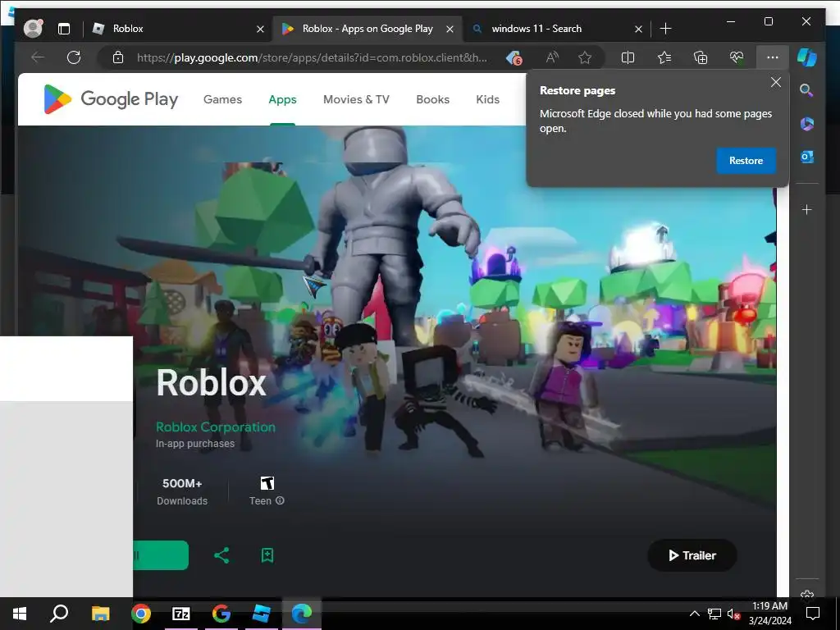Click the address bar URL
This screenshot has height=630, width=840.
point(312,58)
